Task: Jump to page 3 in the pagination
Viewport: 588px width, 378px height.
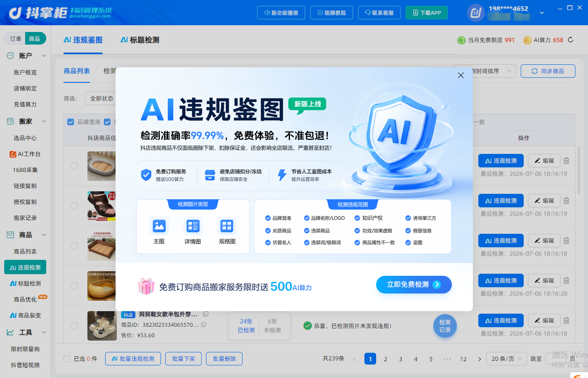Action: click(401, 359)
